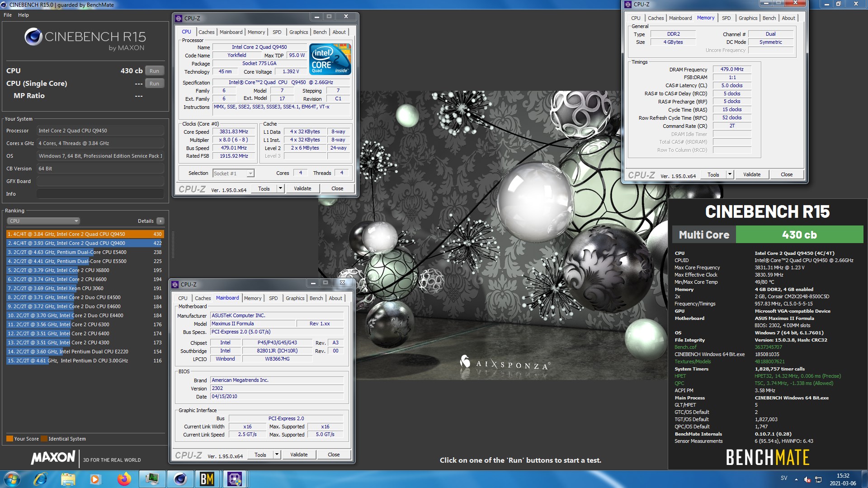Click the Identical System legend swatch

[44, 439]
